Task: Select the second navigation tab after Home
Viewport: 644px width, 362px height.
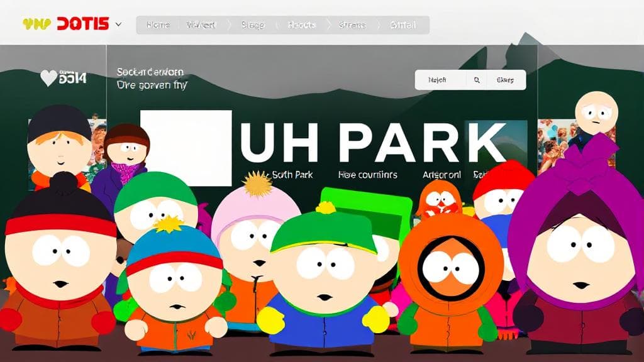Action: (x=201, y=25)
